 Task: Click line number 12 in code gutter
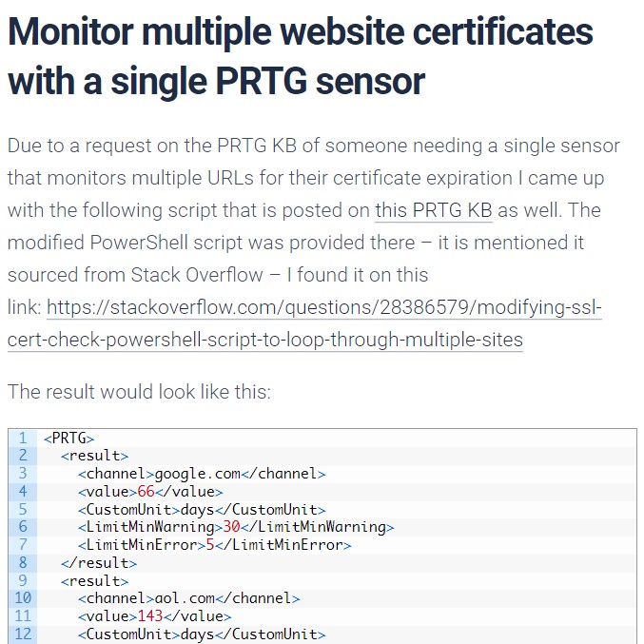[x=23, y=634]
